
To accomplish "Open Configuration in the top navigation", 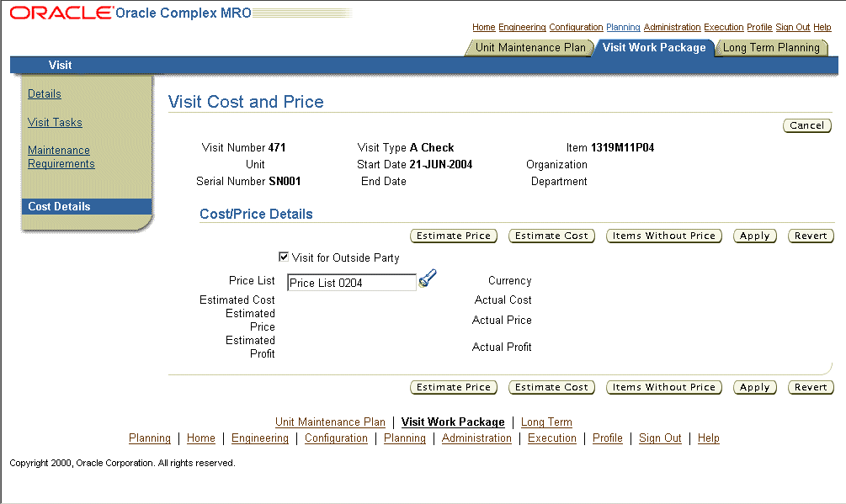I will 577,27.
